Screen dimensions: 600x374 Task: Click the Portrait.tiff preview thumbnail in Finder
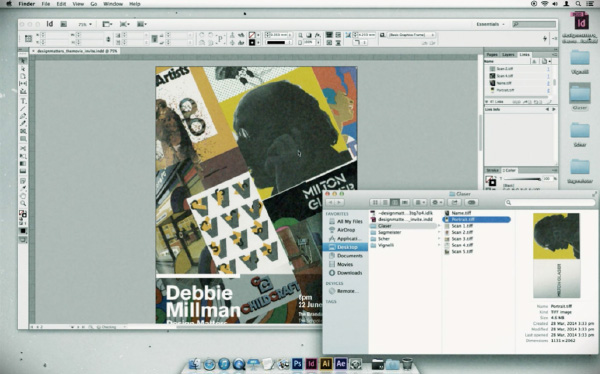557,255
